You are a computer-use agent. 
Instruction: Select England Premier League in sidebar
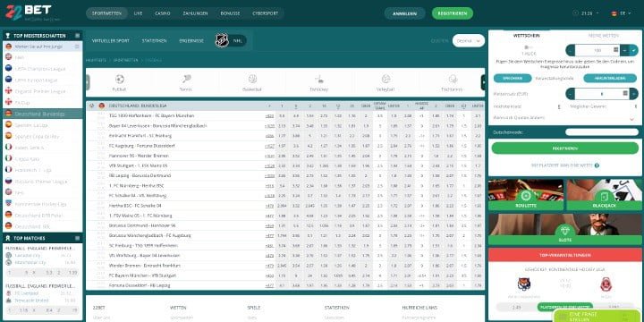(x=43, y=91)
